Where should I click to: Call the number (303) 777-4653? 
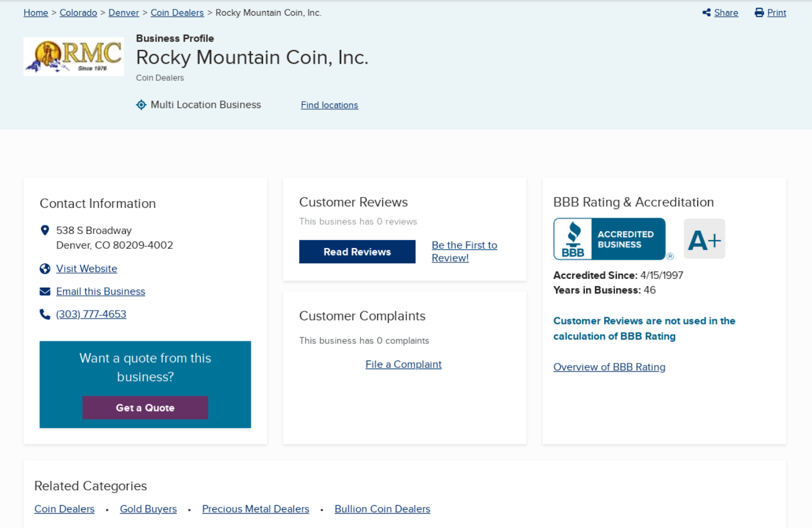click(x=91, y=314)
